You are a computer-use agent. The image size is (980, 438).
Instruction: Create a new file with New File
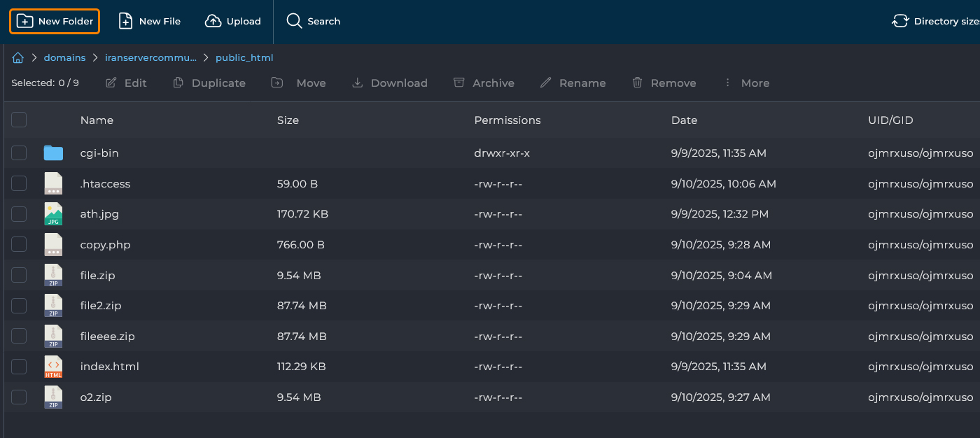click(x=149, y=21)
